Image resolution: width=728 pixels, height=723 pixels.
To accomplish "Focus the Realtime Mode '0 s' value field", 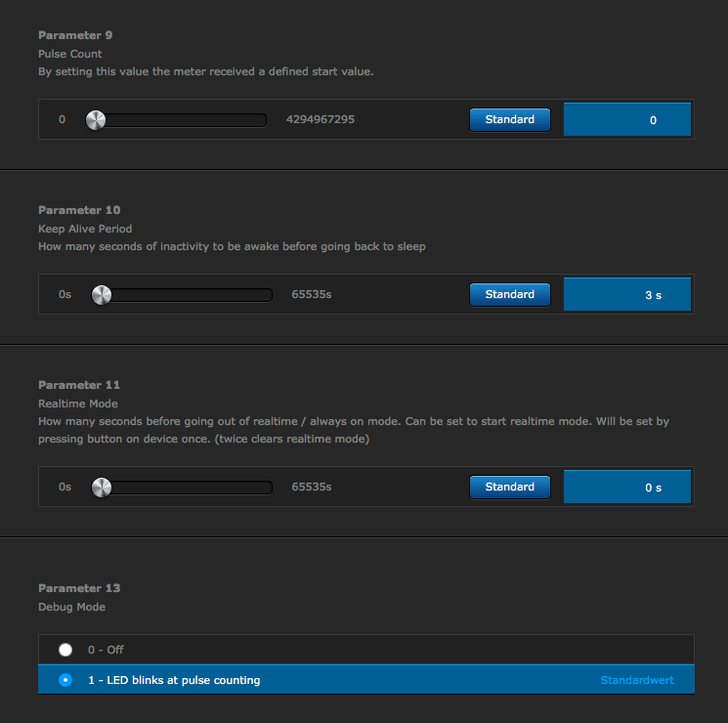I will (627, 488).
